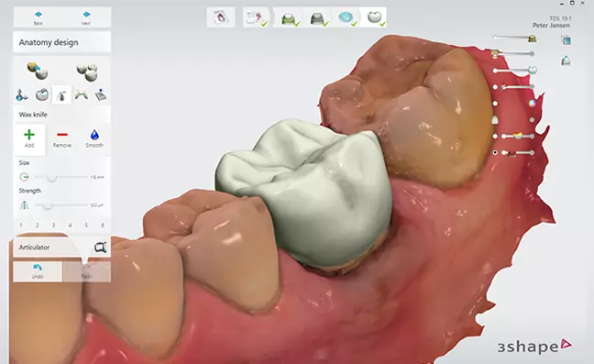The width and height of the screenshot is (594, 364).
Task: Go to the teal insertion direction step
Action: coord(346,17)
